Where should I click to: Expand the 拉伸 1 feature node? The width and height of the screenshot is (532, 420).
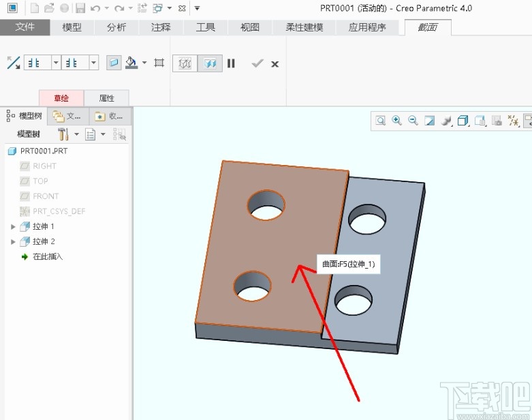point(12,226)
